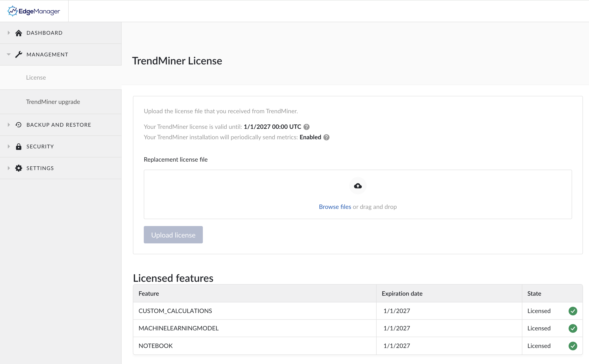Expand the Dashboard section arrow

click(x=9, y=33)
